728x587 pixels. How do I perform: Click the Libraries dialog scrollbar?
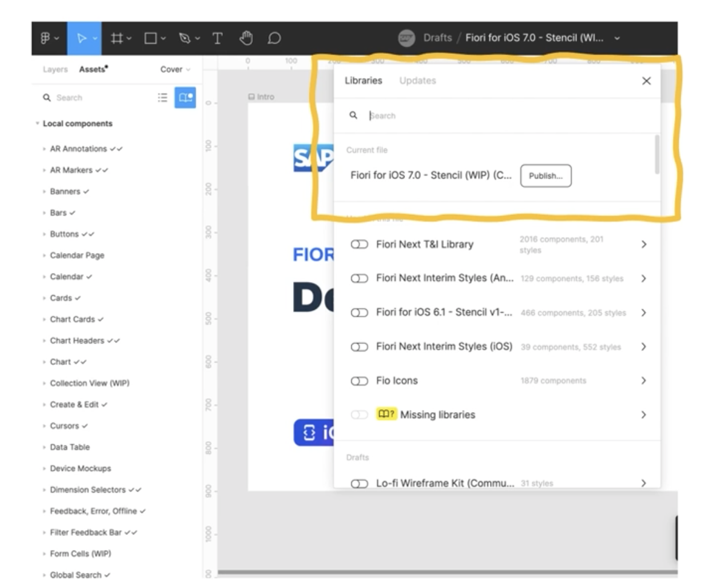657,154
